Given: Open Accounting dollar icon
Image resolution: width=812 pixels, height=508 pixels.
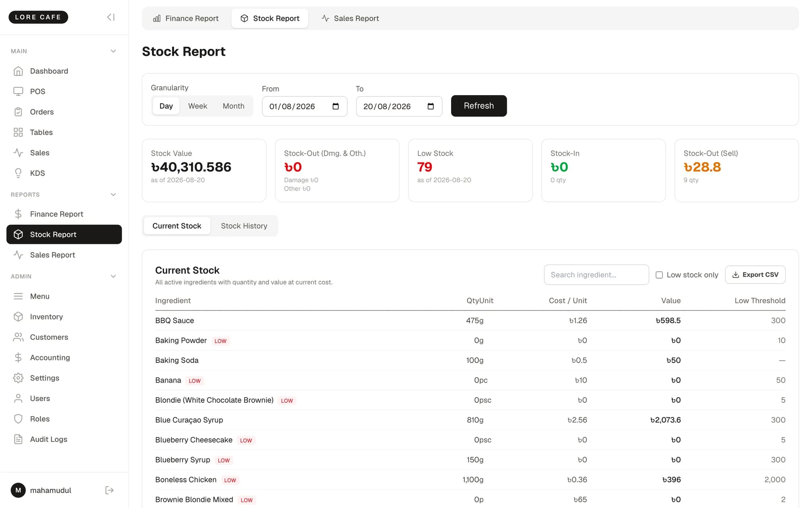Looking at the screenshot, I should click(x=18, y=358).
